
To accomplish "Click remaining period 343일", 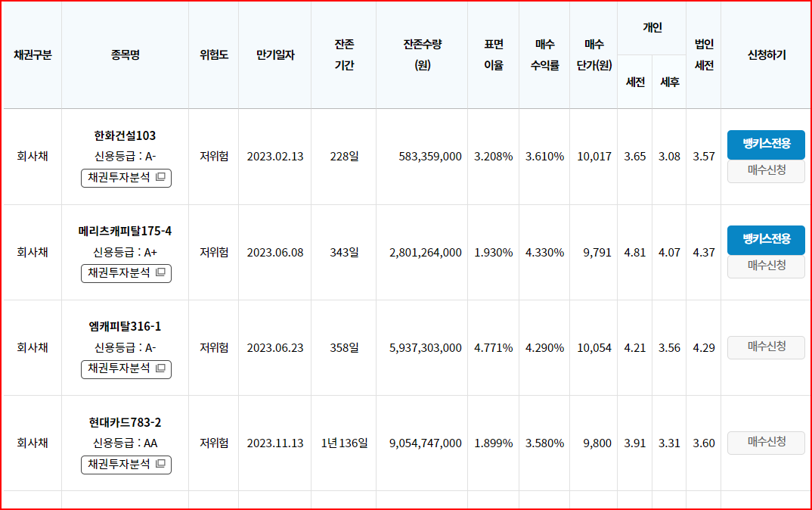I will [344, 253].
